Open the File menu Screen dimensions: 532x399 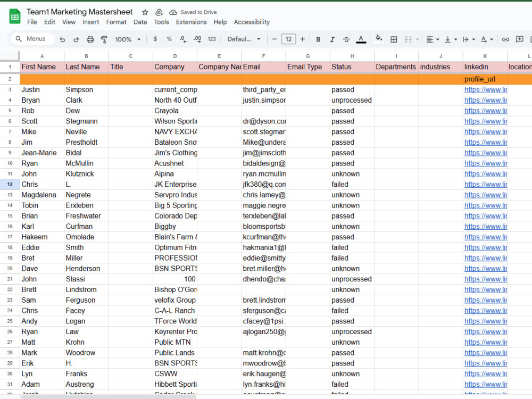click(x=32, y=22)
